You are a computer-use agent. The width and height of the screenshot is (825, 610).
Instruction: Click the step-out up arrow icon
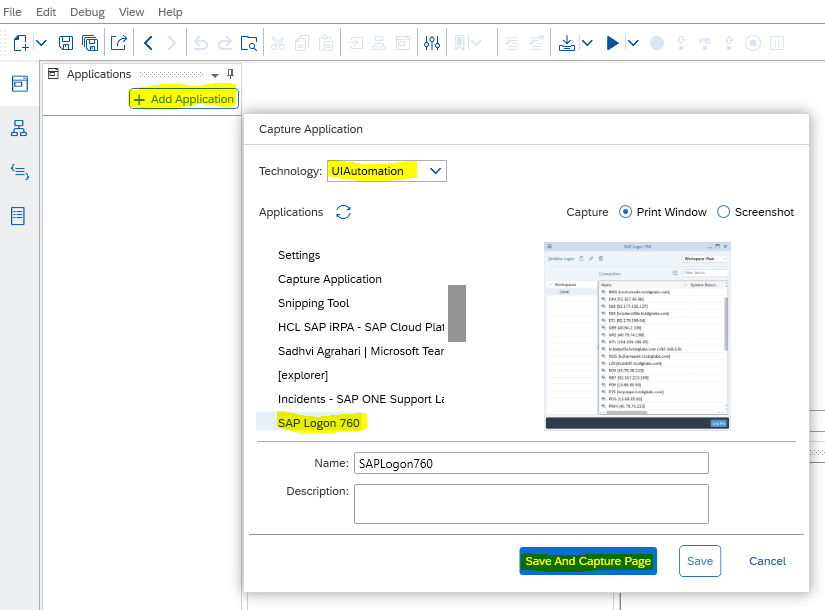tap(729, 43)
